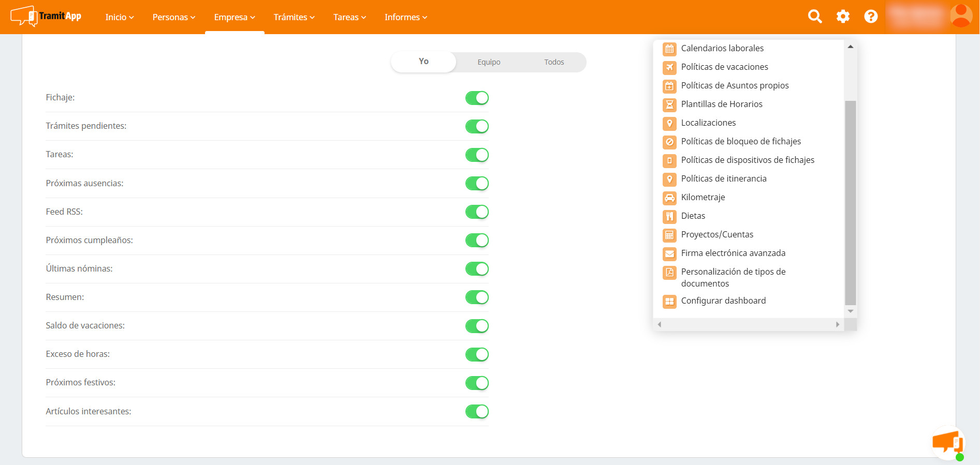Screen dimensions: 980x465
Task: Click the settings menu scroll down arrow
Action: pos(850,311)
